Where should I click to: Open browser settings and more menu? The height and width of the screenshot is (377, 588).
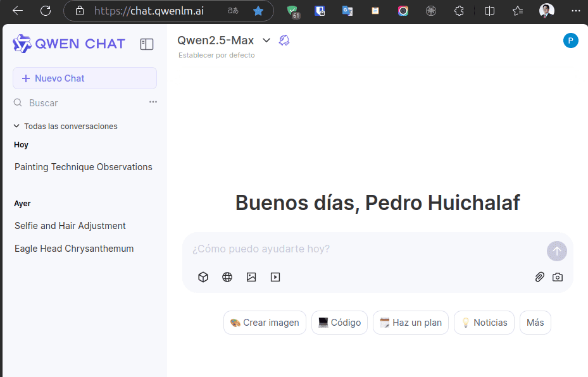pyautogui.click(x=576, y=11)
